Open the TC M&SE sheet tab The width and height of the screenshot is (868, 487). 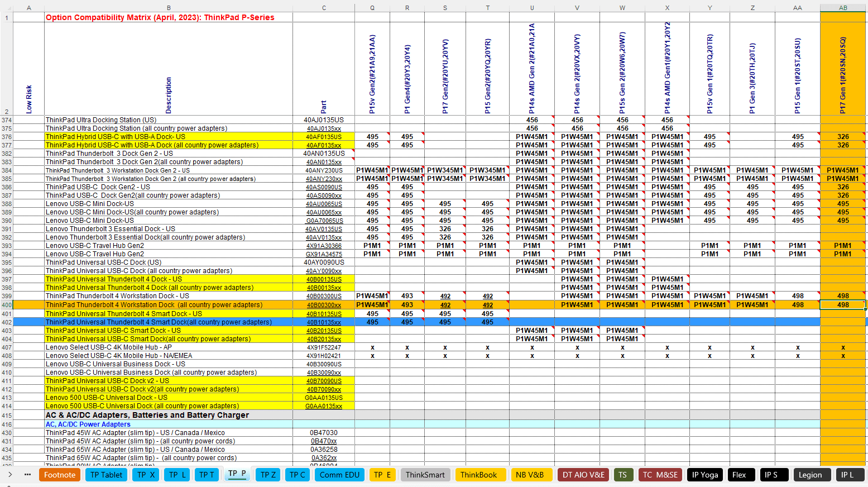[660, 475]
